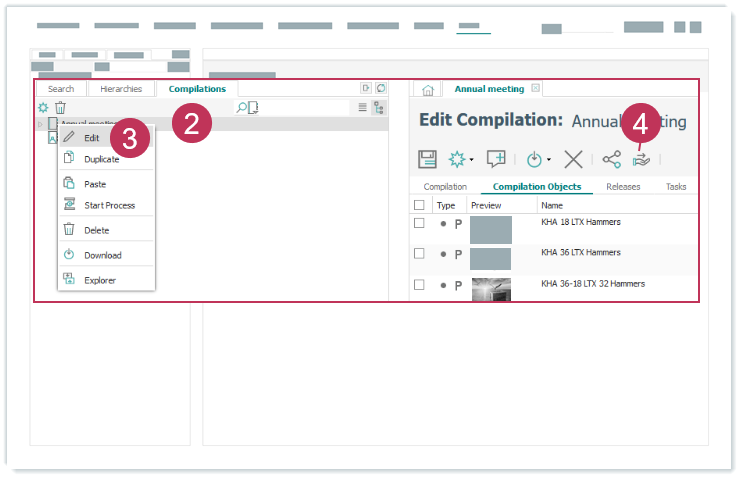Click the trash icon above the compilations tree
The width and height of the screenshot is (741, 479).
tap(60, 107)
